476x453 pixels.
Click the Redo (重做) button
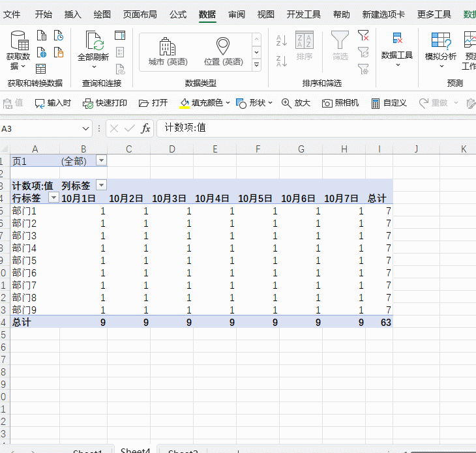(434, 103)
